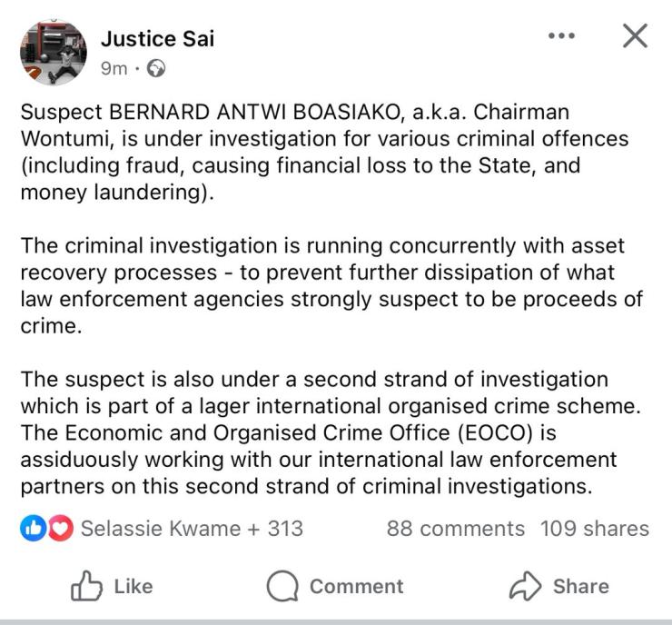Open the Justice Sai profile name link

[x=157, y=38]
